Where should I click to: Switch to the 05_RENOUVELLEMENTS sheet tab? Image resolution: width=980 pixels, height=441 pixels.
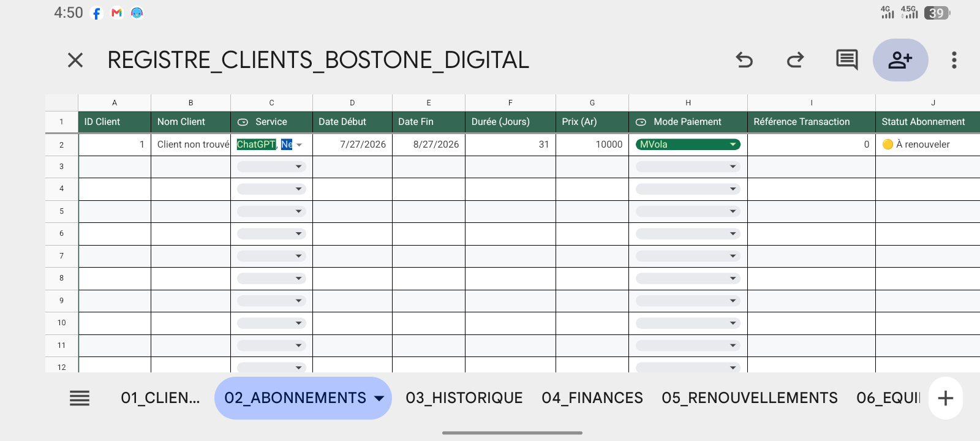(750, 398)
